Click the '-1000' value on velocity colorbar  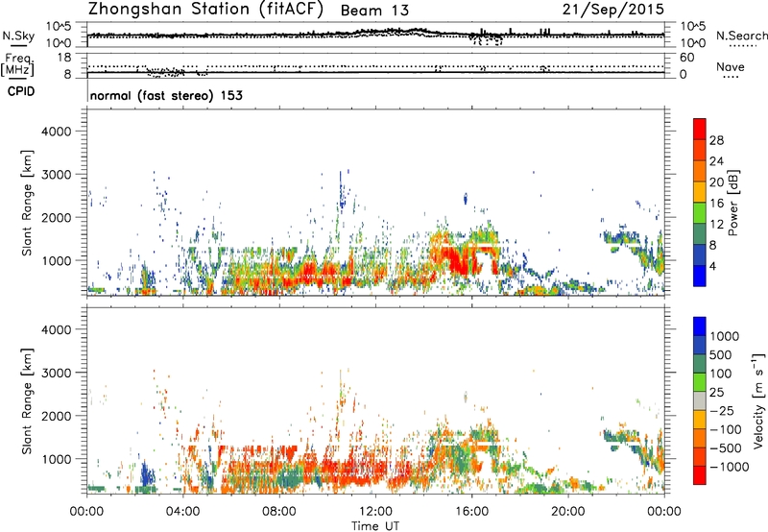(729, 467)
